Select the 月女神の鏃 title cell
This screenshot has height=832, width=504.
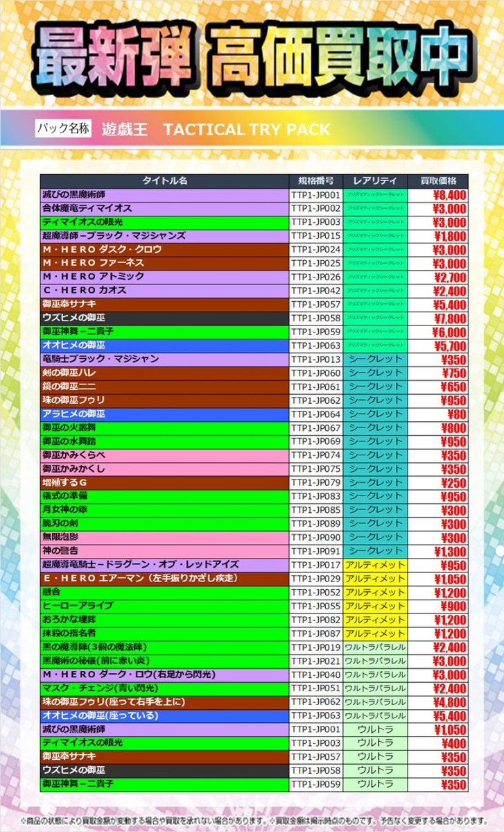click(164, 510)
